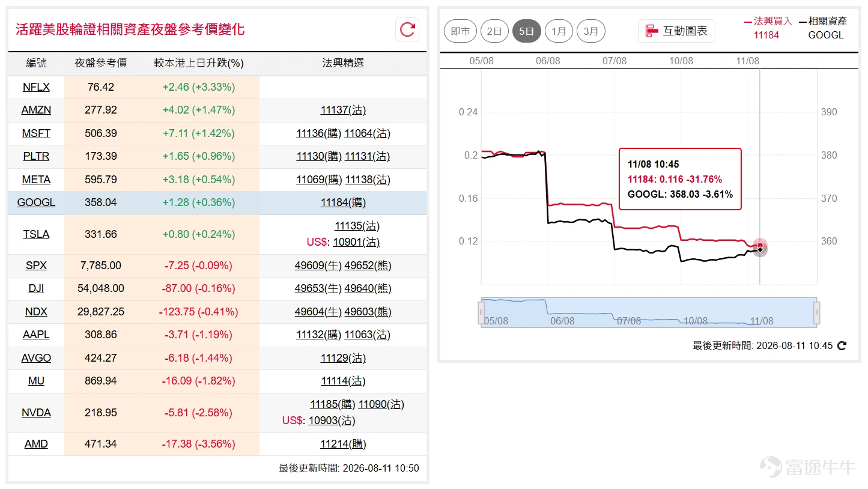Open SPX bear contract 49652

click(368, 266)
